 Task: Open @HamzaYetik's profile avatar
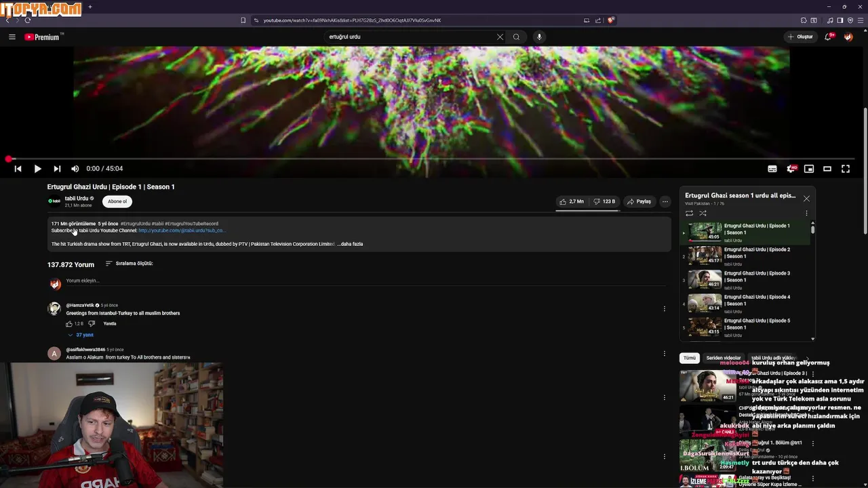54,309
